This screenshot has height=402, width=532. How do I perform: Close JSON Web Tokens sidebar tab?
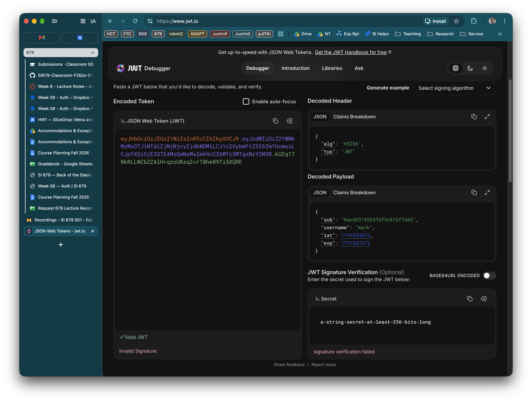pos(93,231)
